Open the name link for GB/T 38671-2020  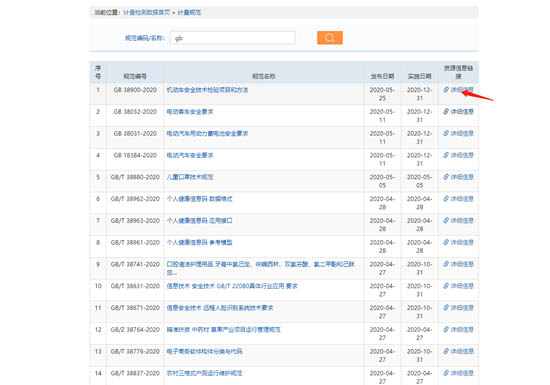220,308
